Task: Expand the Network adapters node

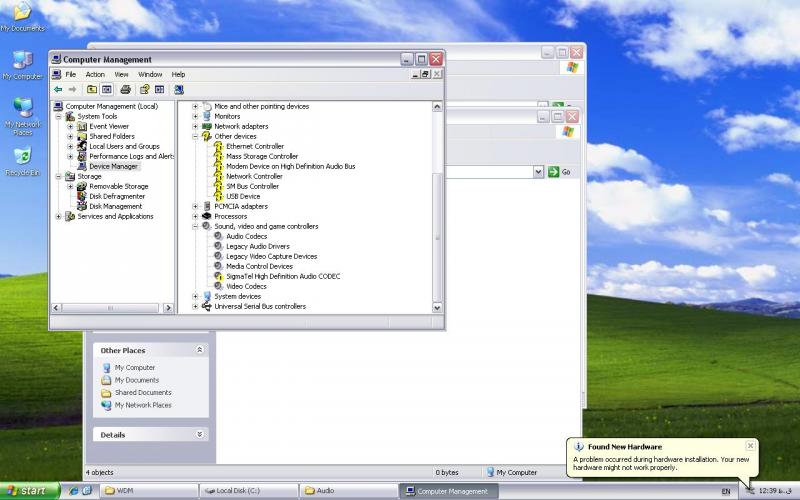Action: (195, 127)
